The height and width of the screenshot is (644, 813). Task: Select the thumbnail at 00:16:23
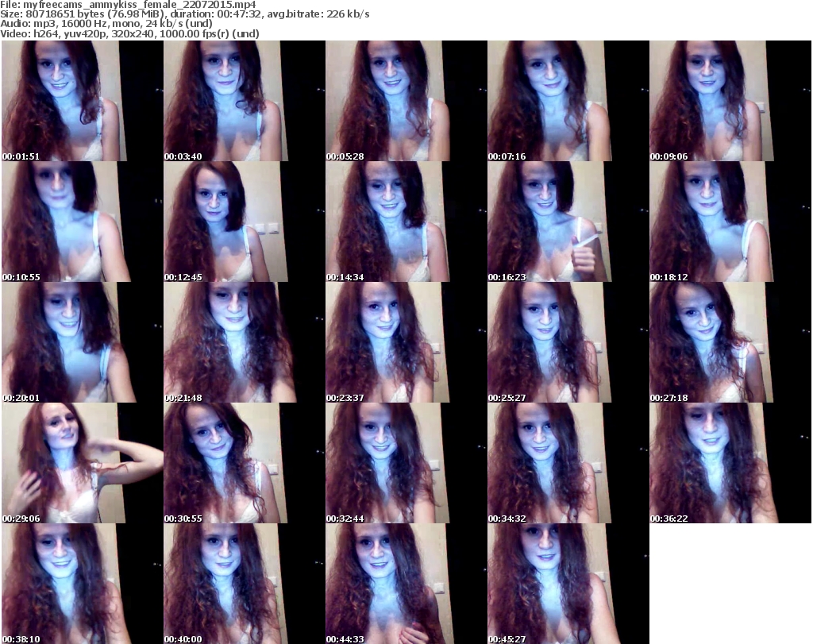click(x=568, y=222)
